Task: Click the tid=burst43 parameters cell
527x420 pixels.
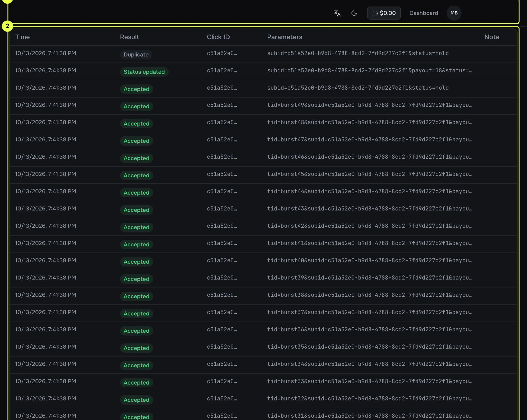Action: point(370,209)
